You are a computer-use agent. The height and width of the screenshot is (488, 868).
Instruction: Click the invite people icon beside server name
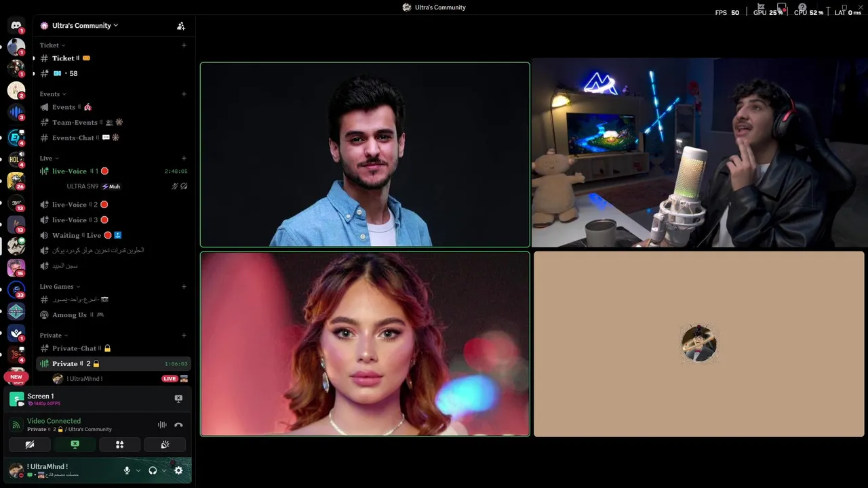[x=181, y=26]
